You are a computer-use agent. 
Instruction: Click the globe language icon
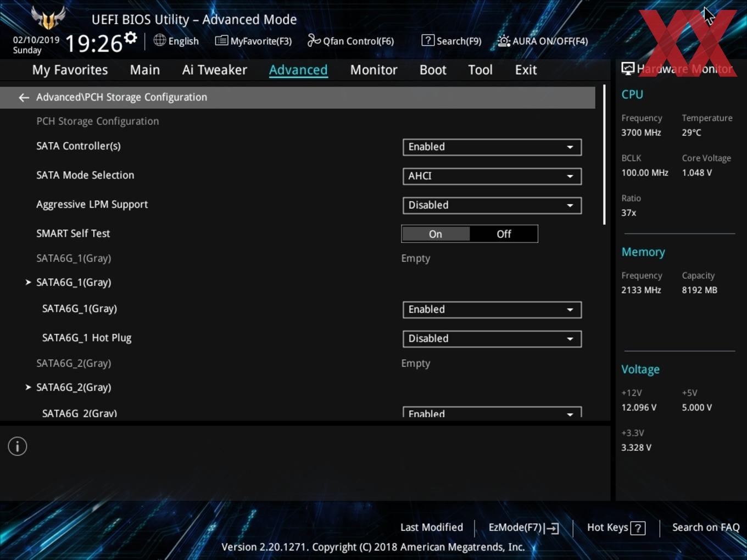point(159,40)
